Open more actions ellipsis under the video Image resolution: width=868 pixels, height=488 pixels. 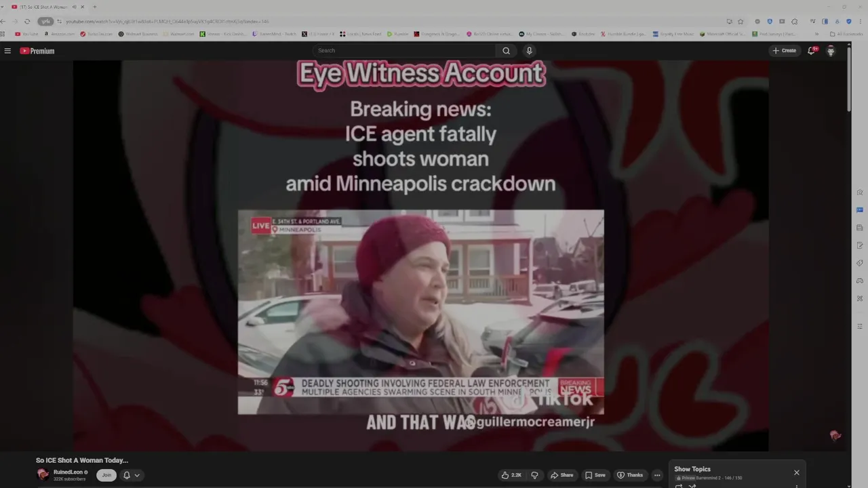pyautogui.click(x=657, y=475)
